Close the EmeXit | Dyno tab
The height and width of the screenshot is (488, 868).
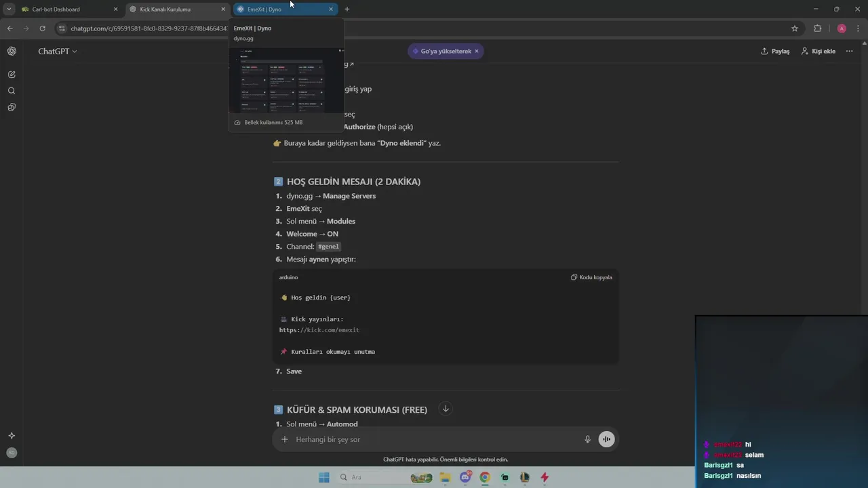tap(331, 9)
